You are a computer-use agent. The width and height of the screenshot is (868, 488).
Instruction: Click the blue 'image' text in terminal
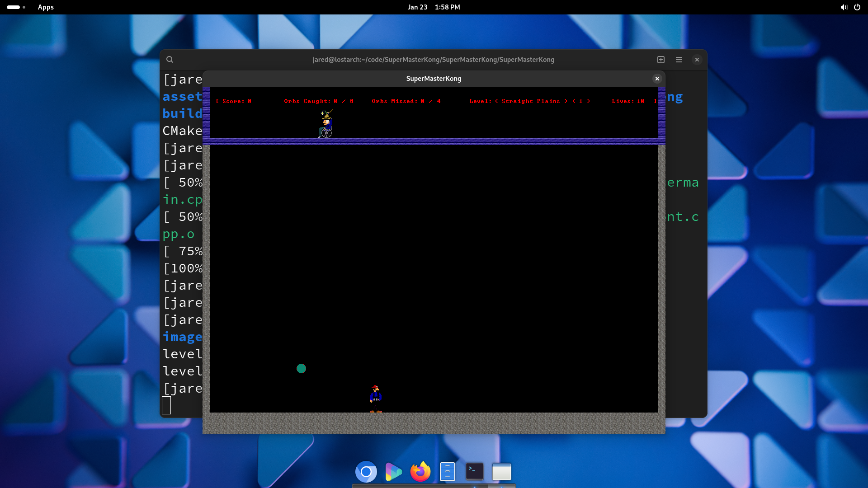coord(182,337)
